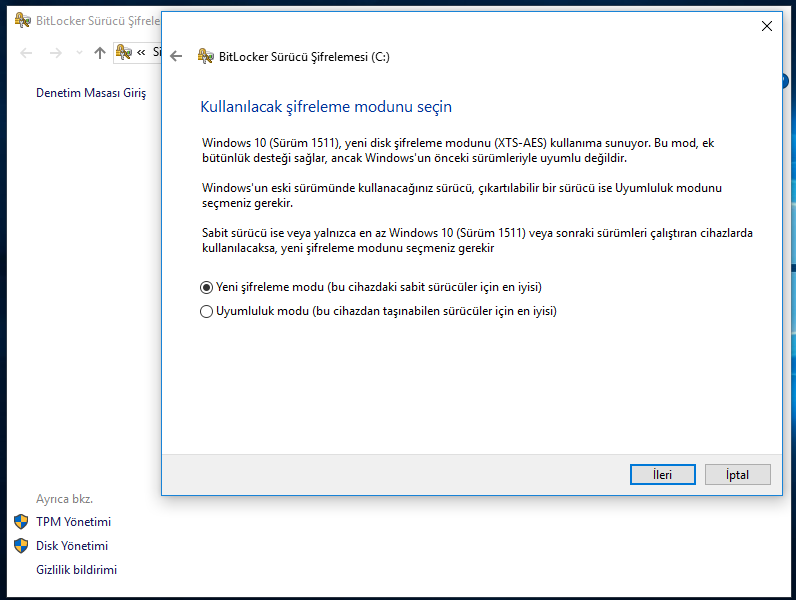Click BitLocker icon in background window title bar
Screen dimensions: 796x600
(22, 22)
